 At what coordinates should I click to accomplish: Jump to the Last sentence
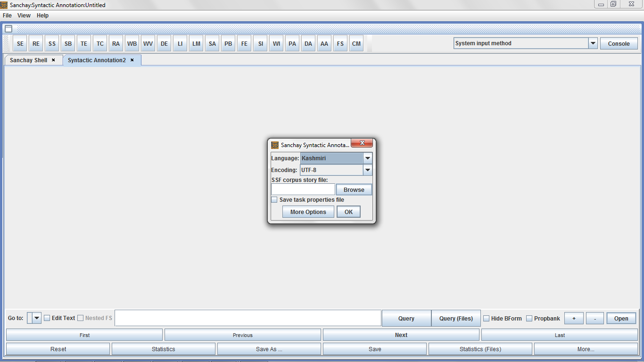click(560, 335)
